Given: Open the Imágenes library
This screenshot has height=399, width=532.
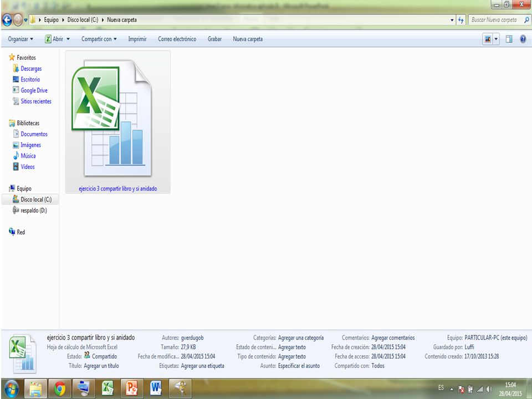Looking at the screenshot, I should coord(27,145).
